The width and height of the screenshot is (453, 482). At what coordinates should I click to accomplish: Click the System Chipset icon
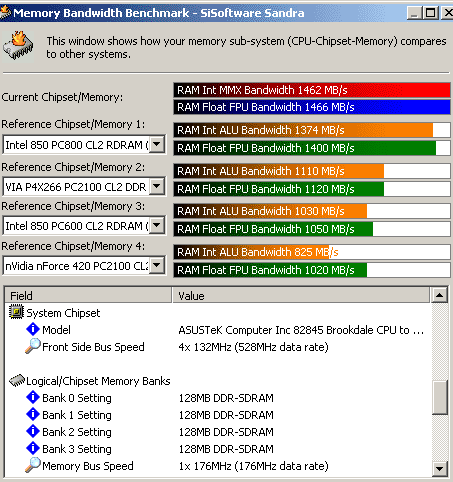point(16,312)
